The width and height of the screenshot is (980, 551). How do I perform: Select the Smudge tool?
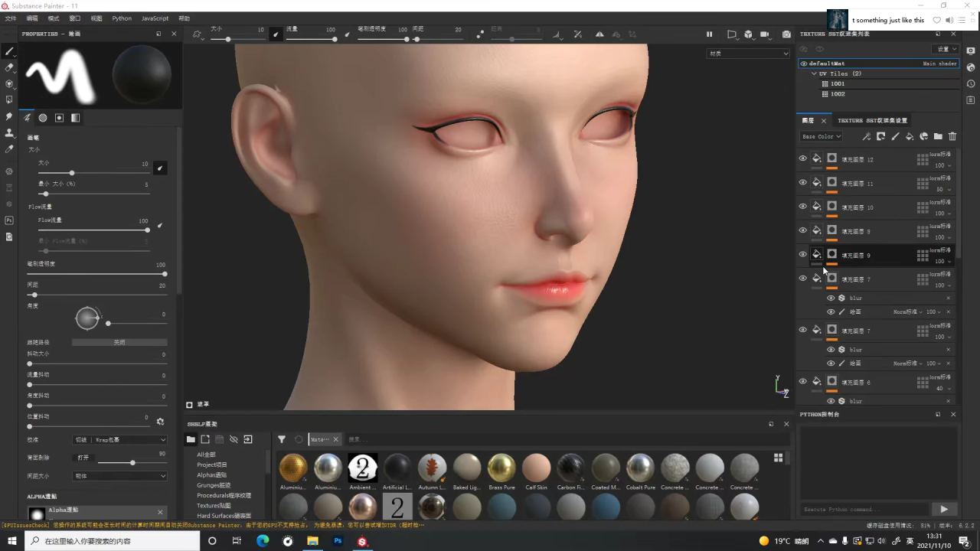[9, 116]
